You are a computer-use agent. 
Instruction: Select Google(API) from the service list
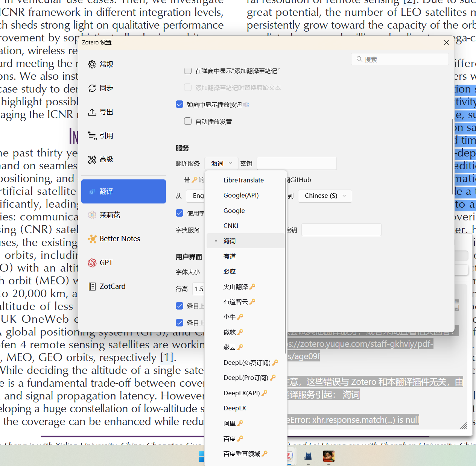245,195
